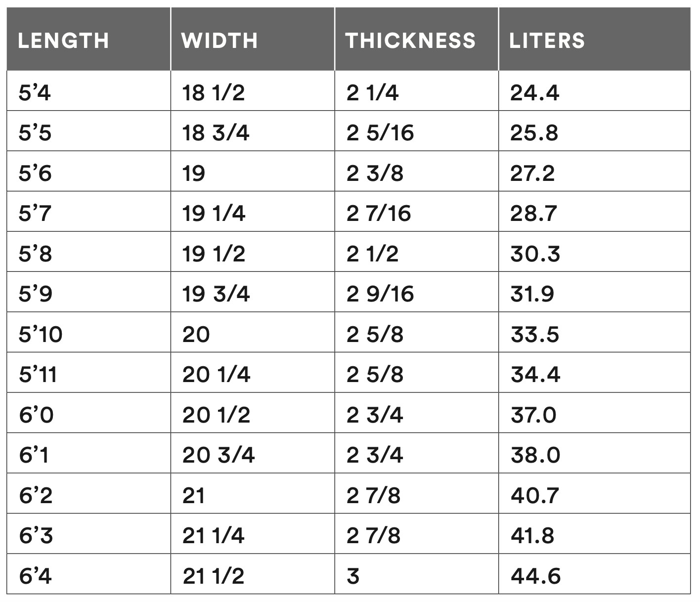The image size is (700, 602).
Task: Select the 2 5/16 thickness cell
Action: [380, 133]
